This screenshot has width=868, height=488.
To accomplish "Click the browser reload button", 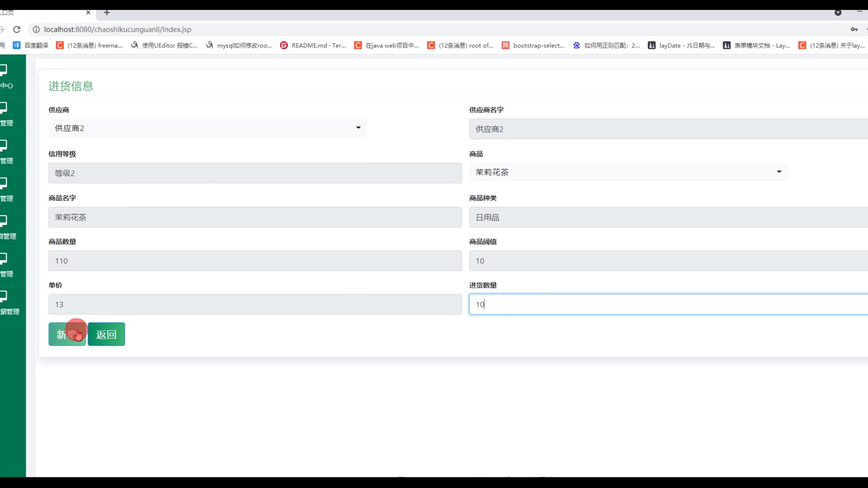I will pos(17,29).
